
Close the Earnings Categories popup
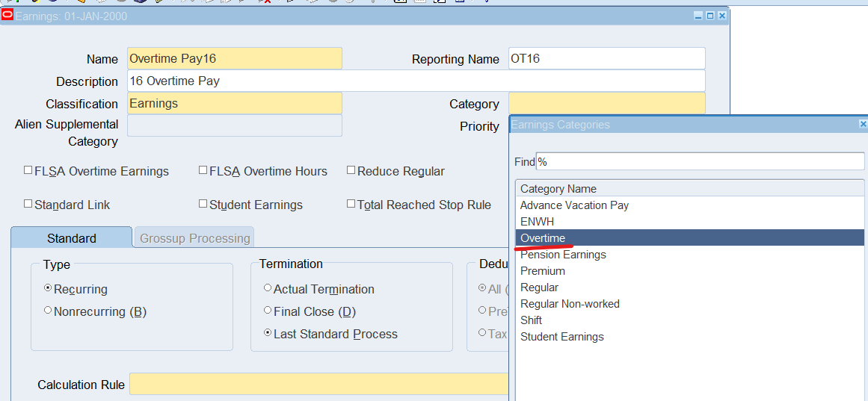coord(863,125)
